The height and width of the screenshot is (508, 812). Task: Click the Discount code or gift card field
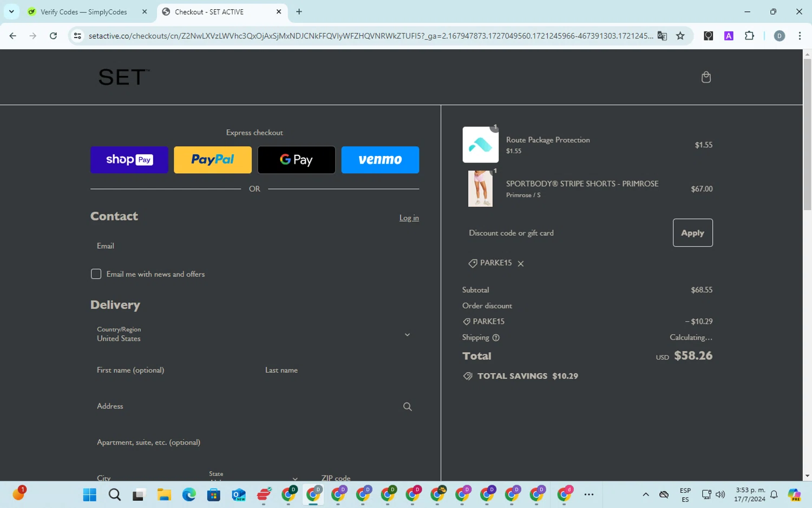(565, 233)
